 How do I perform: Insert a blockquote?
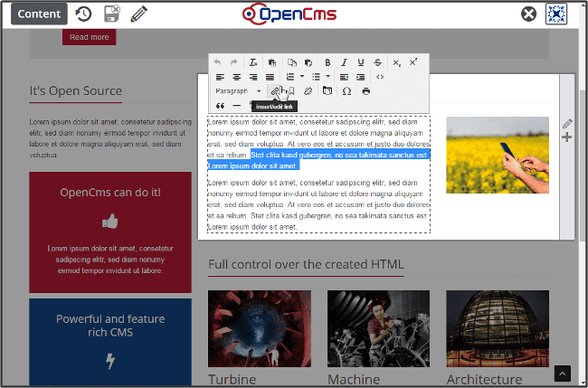[x=220, y=106]
